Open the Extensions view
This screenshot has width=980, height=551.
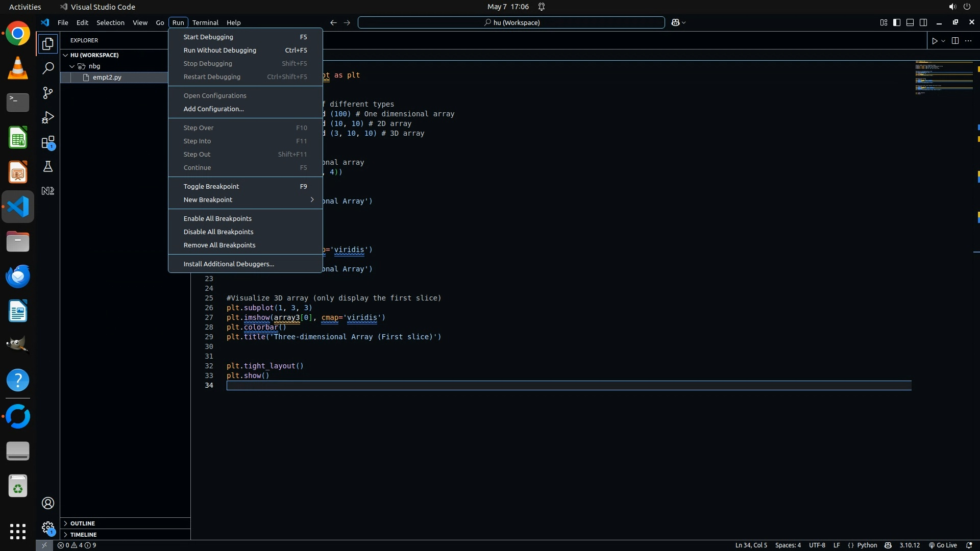[48, 142]
